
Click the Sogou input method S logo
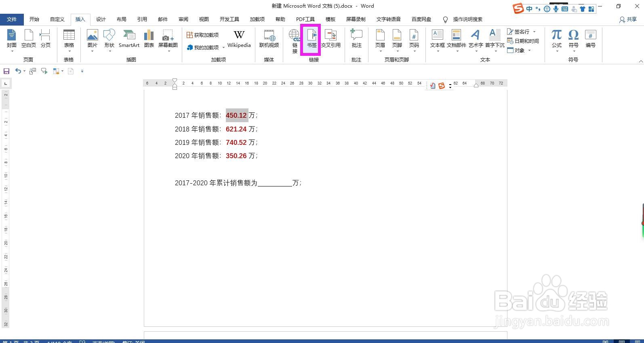coord(518,8)
